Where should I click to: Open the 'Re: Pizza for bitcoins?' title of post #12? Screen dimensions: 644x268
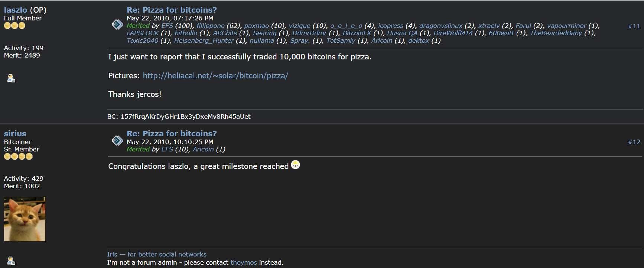coord(172,134)
